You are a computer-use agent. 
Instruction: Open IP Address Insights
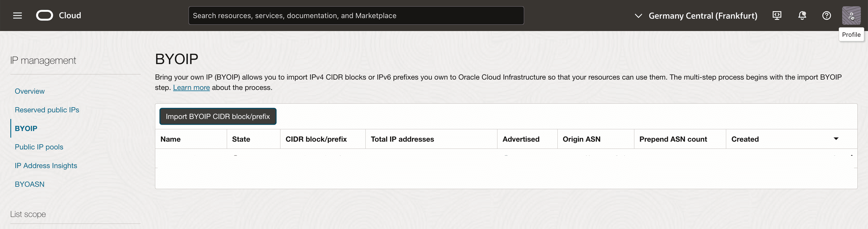(46, 166)
